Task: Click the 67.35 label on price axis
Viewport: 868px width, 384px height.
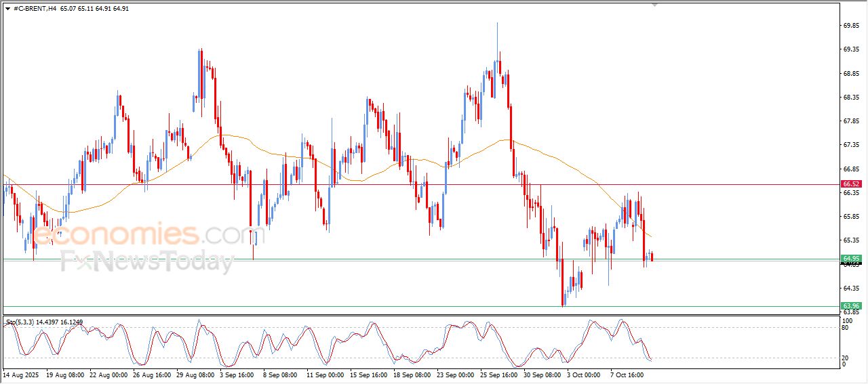Action: click(850, 145)
